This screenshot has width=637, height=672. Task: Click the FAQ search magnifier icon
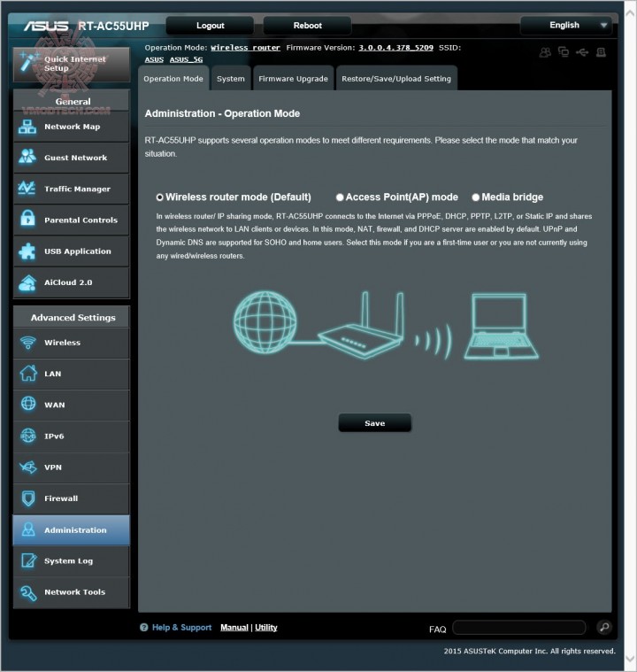(x=604, y=628)
